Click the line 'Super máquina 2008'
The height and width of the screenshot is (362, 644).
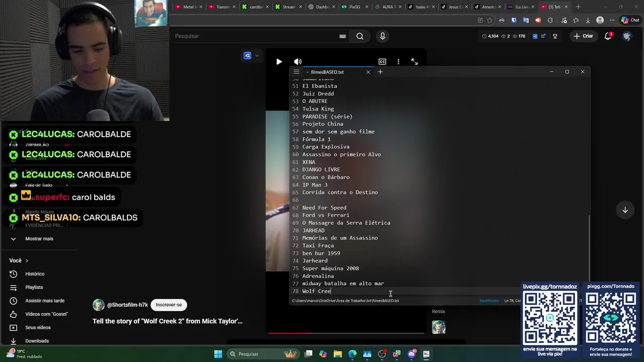[x=331, y=268]
